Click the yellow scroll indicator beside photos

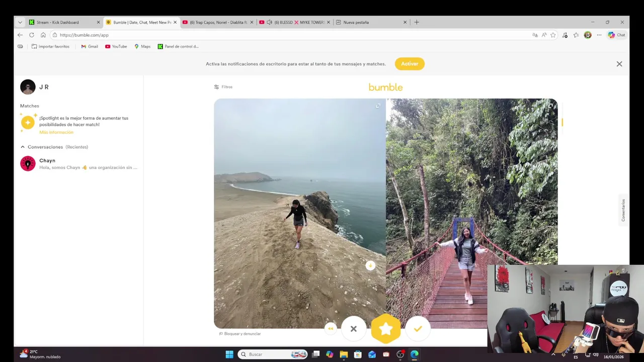pos(562,122)
